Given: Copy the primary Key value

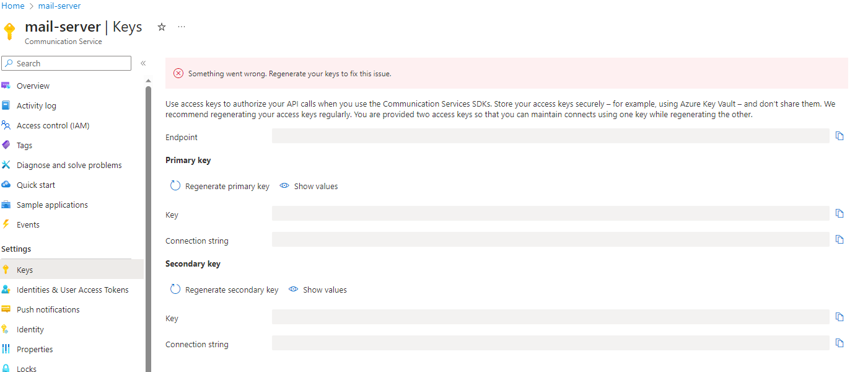Looking at the screenshot, I should (x=840, y=213).
